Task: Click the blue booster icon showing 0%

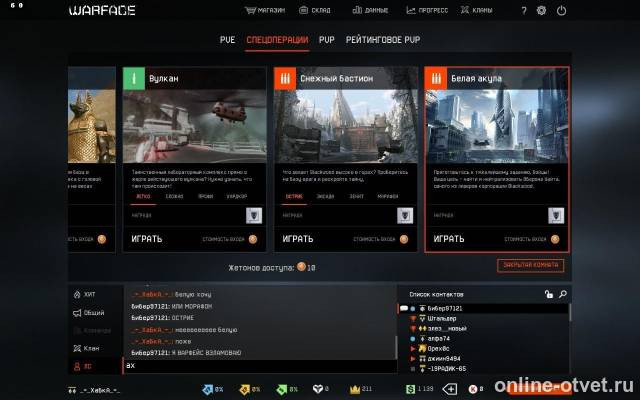Action: point(208,389)
